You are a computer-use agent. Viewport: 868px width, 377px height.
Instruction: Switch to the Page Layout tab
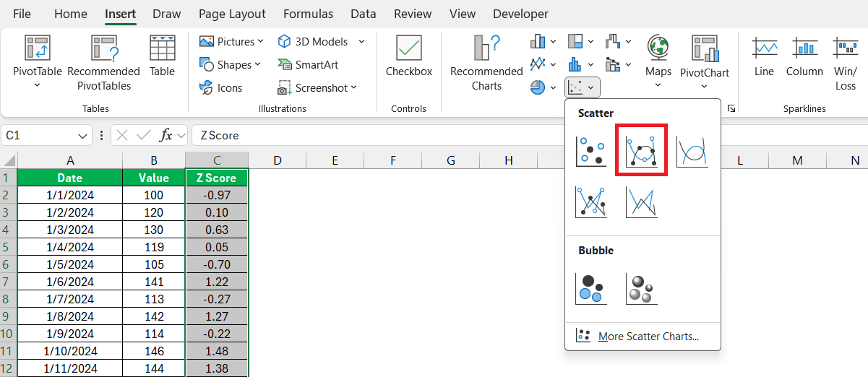point(232,14)
